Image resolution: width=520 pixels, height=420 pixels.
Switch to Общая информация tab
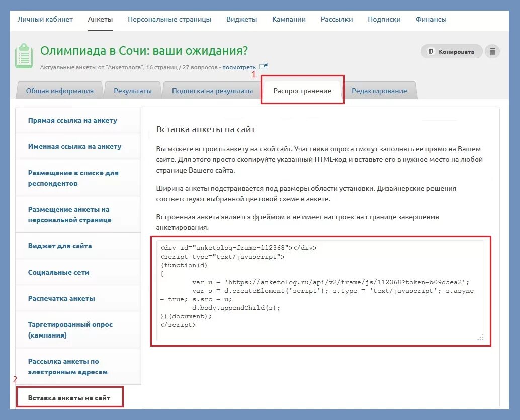(60, 91)
